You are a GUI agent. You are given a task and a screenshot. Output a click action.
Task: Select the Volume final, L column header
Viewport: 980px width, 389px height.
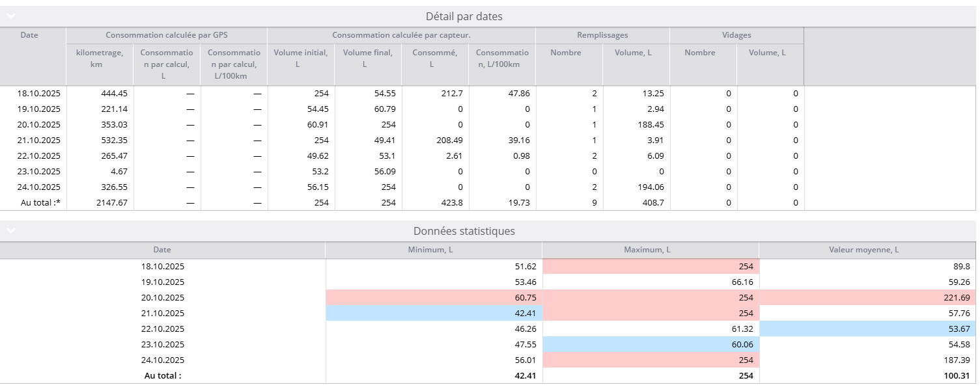367,59
